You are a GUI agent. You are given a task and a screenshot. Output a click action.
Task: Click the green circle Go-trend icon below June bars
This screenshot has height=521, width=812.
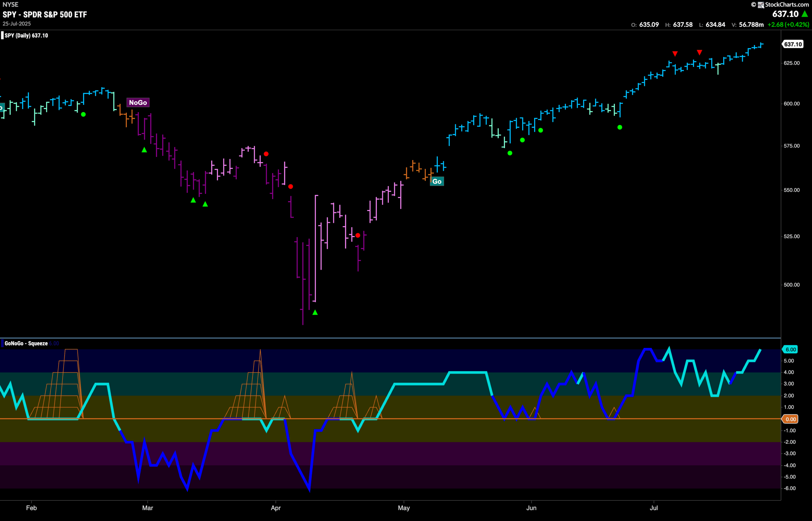620,127
